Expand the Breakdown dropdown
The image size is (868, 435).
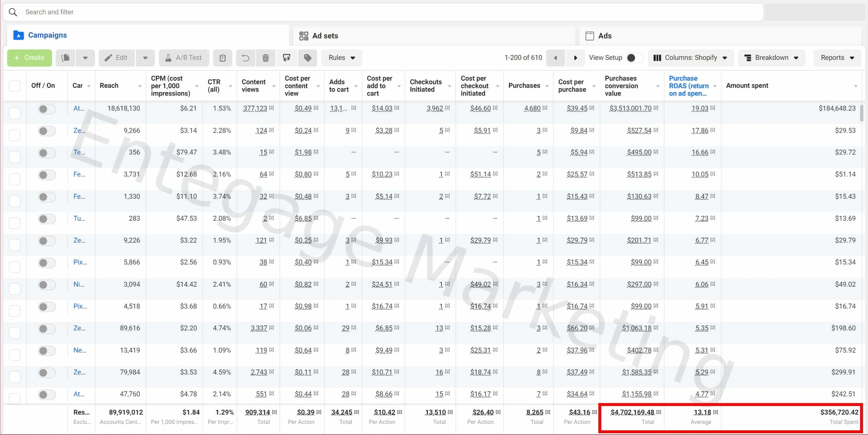tap(771, 58)
